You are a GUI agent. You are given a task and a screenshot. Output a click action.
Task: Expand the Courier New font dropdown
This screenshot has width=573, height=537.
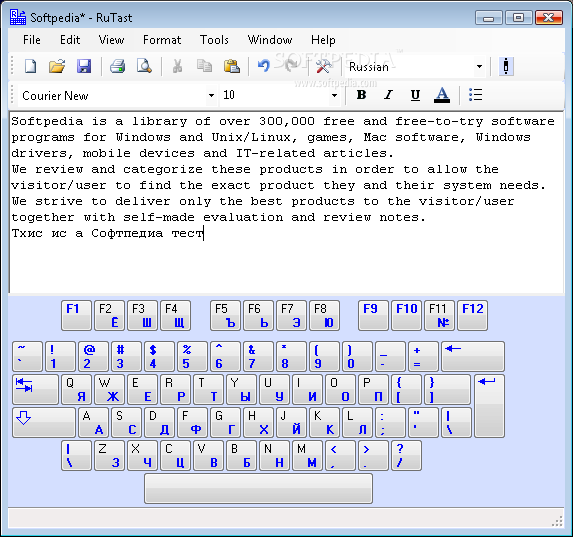point(211,95)
